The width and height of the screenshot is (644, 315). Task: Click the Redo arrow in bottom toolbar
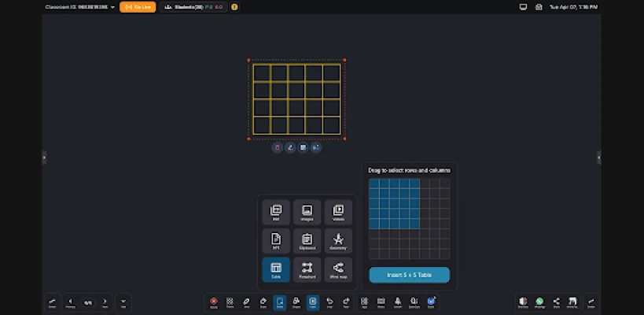[x=346, y=302]
